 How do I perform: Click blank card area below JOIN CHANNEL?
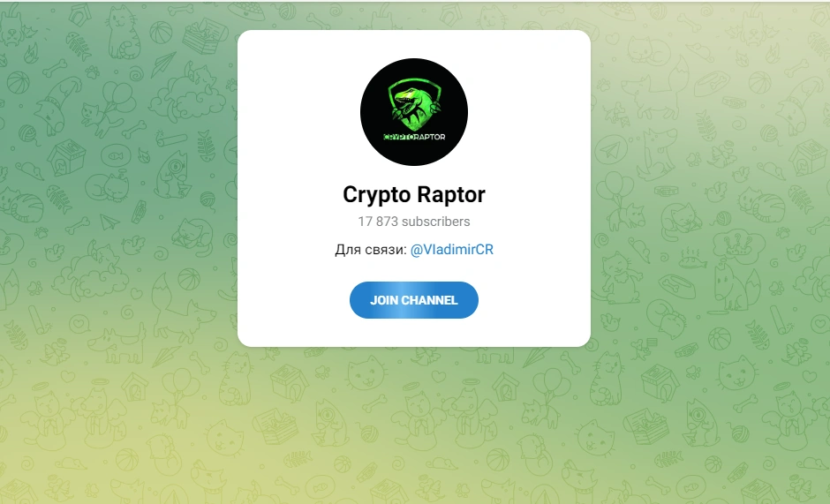(414, 333)
